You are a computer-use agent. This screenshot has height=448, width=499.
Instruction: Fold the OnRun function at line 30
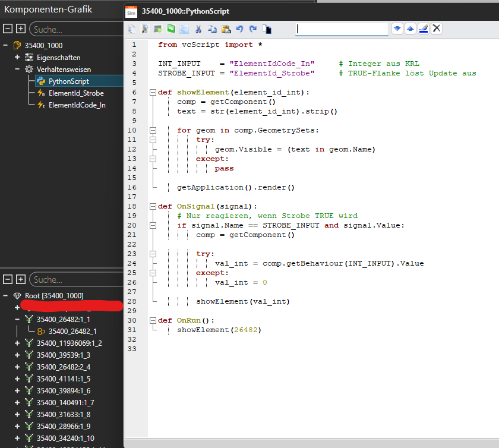tap(153, 320)
